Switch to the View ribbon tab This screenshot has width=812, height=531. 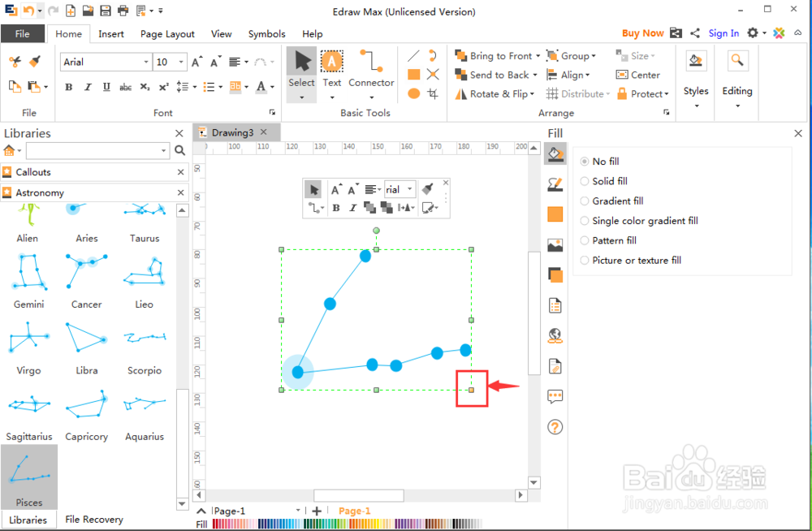click(221, 33)
